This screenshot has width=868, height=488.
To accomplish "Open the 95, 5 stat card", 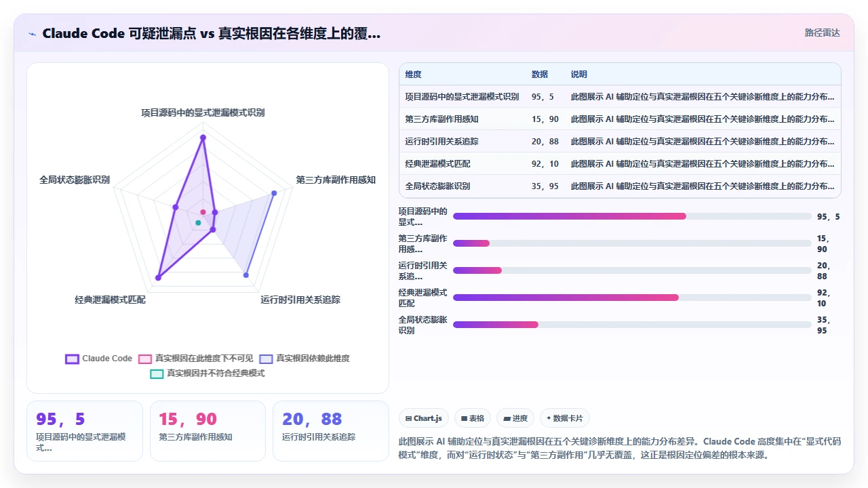I will click(x=85, y=431).
